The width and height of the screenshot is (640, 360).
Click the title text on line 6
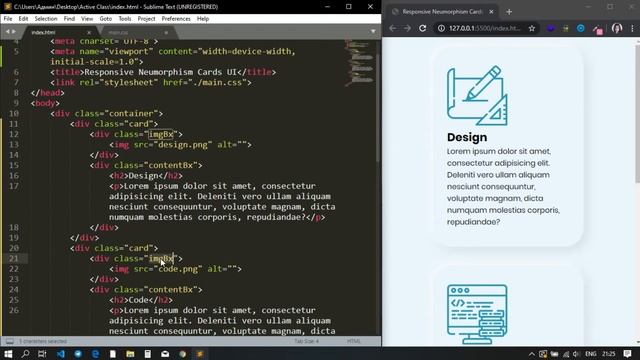click(160, 72)
